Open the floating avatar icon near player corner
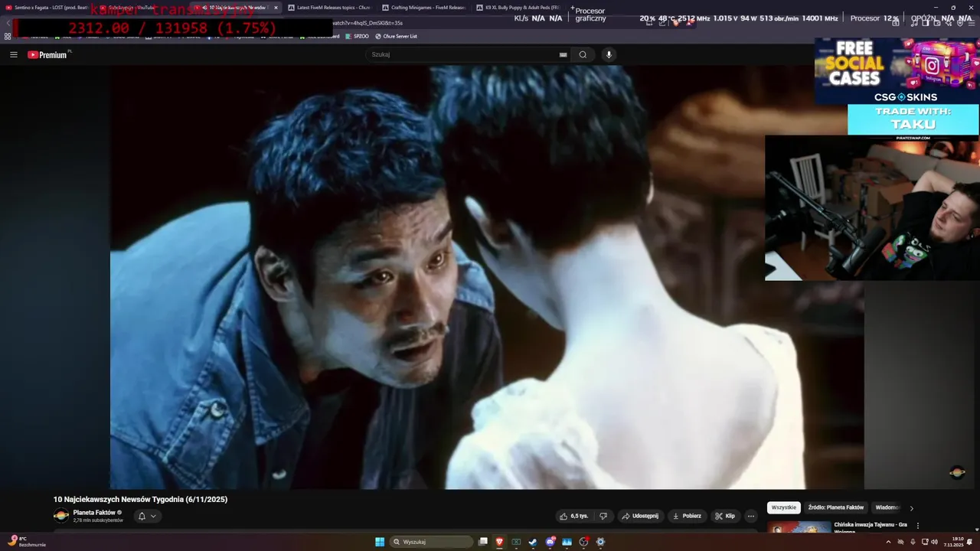The width and height of the screenshot is (980, 551). point(957,472)
